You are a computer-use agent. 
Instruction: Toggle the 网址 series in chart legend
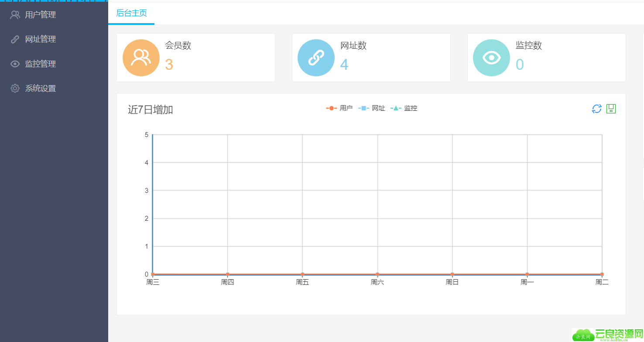[x=372, y=108]
